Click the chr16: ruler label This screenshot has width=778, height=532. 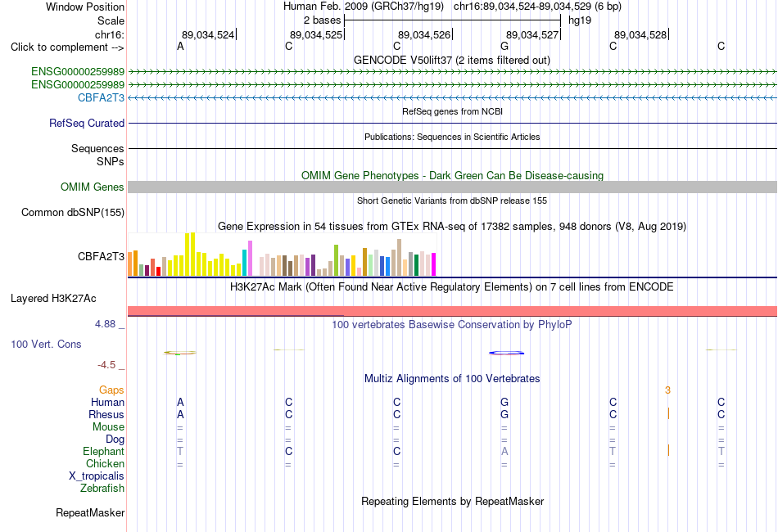[110, 34]
